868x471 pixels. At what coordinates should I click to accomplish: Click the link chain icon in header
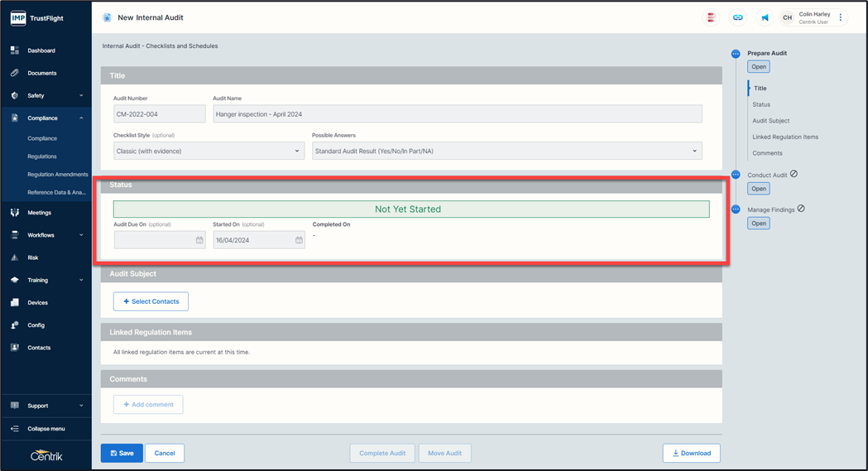point(737,17)
